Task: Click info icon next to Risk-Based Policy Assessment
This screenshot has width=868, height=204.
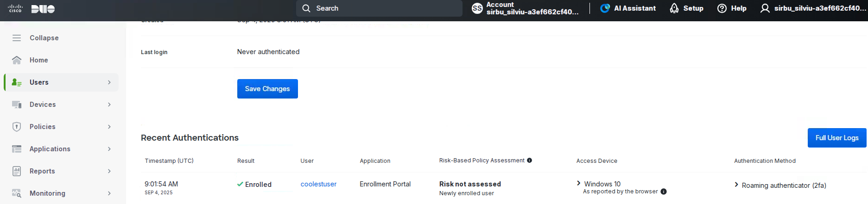Action: point(530,161)
